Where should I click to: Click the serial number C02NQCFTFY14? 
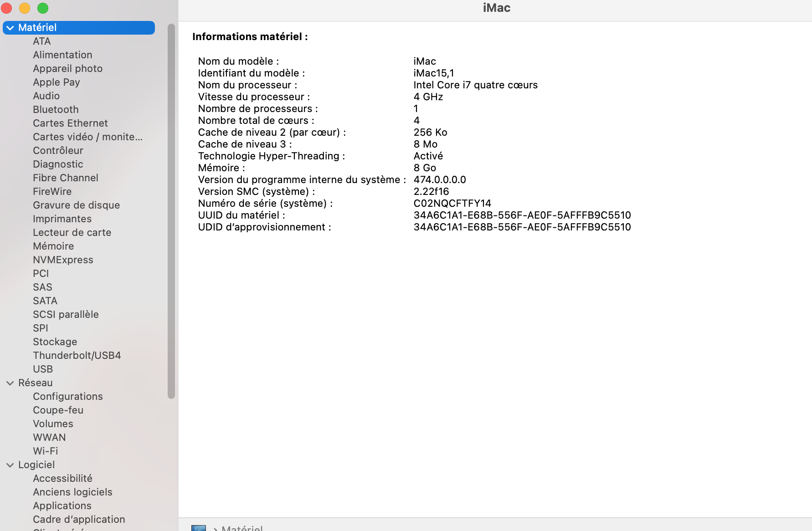tap(452, 204)
